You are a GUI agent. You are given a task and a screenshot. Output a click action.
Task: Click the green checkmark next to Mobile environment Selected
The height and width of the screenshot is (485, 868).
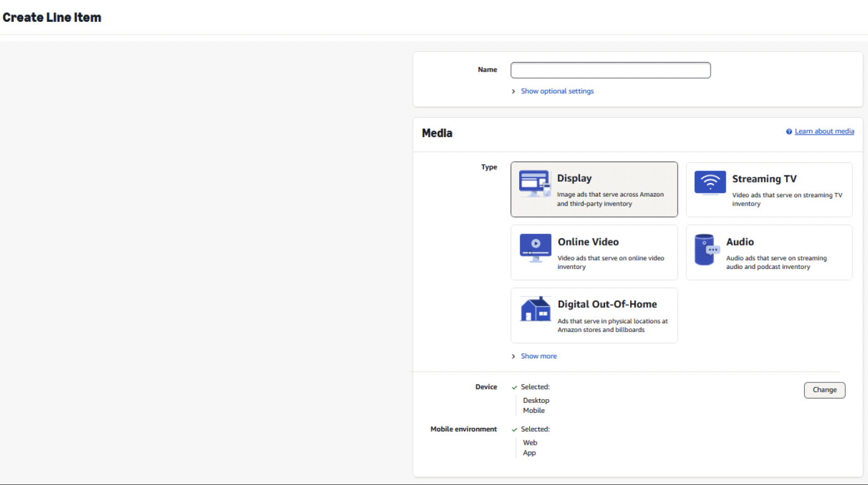click(x=515, y=430)
